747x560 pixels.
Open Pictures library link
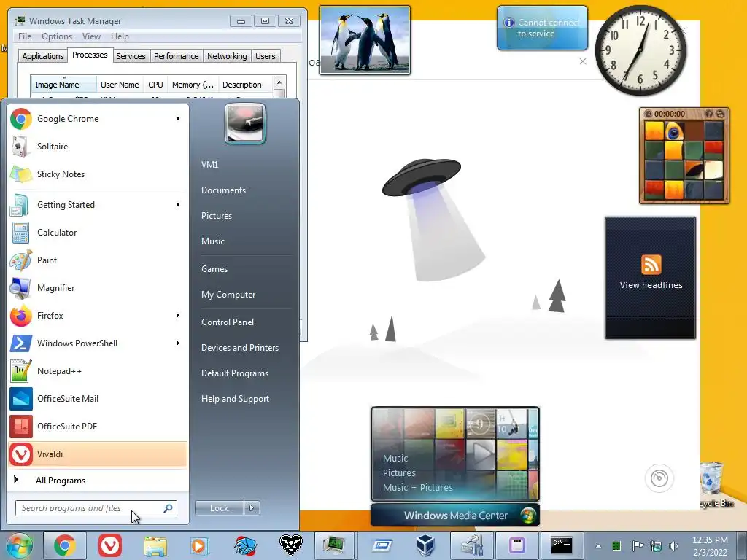click(216, 216)
